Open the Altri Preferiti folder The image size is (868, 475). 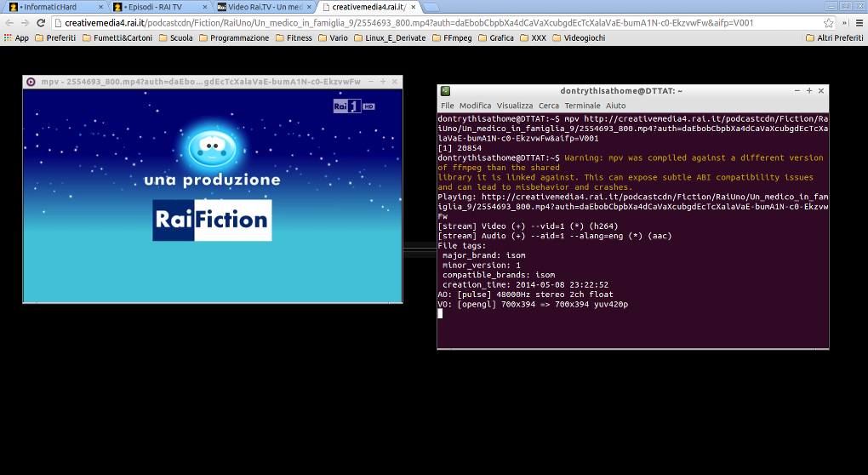pos(835,37)
